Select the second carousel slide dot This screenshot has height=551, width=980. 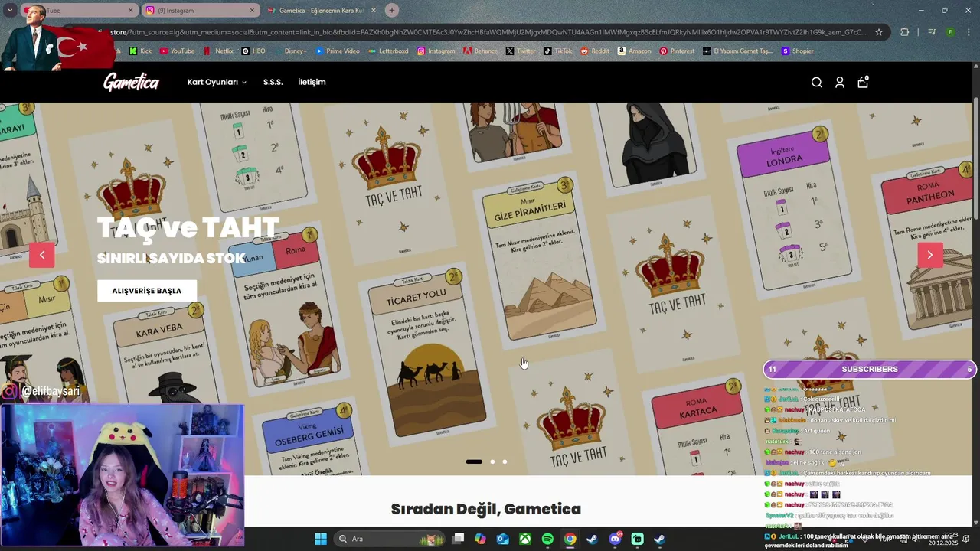coord(492,461)
